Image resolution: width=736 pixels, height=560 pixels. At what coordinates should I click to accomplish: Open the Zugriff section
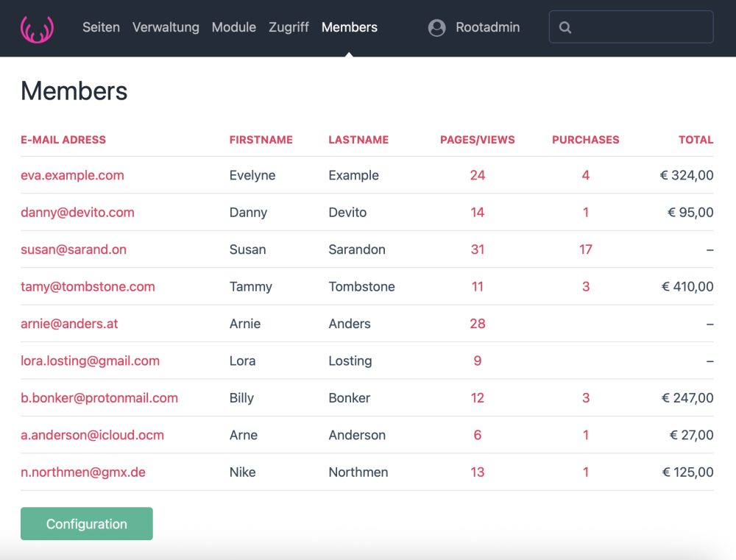(289, 27)
